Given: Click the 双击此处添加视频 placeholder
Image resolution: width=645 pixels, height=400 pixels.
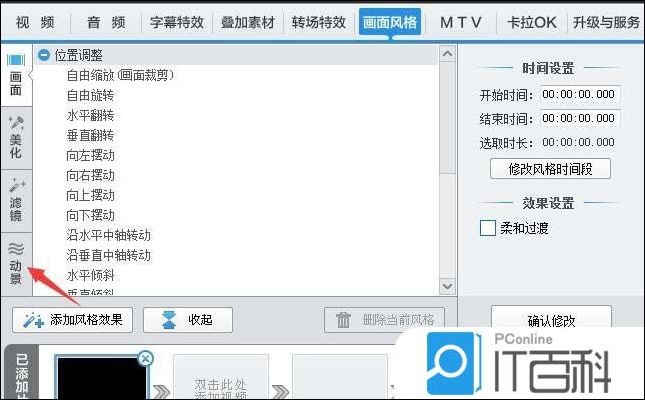Looking at the screenshot, I should click(221, 379).
